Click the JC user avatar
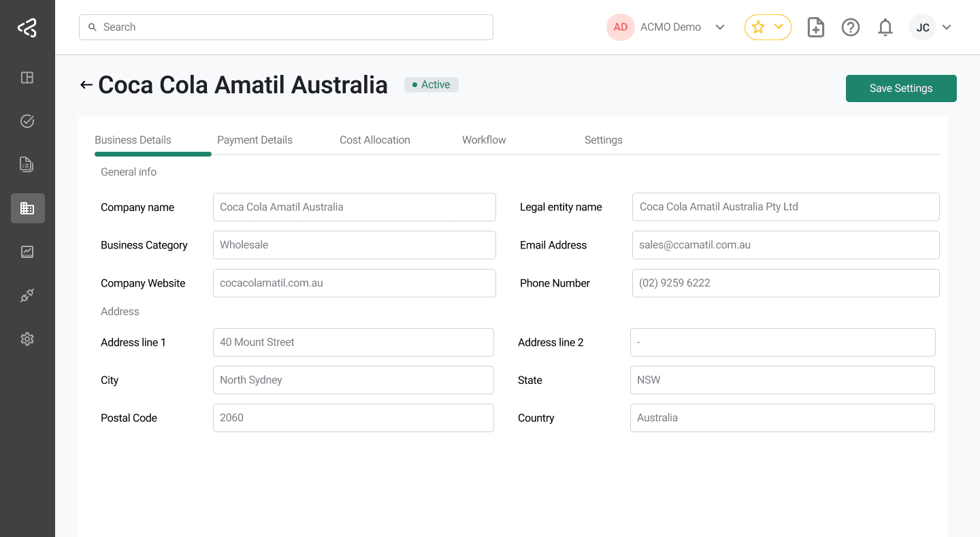 pyautogui.click(x=923, y=27)
